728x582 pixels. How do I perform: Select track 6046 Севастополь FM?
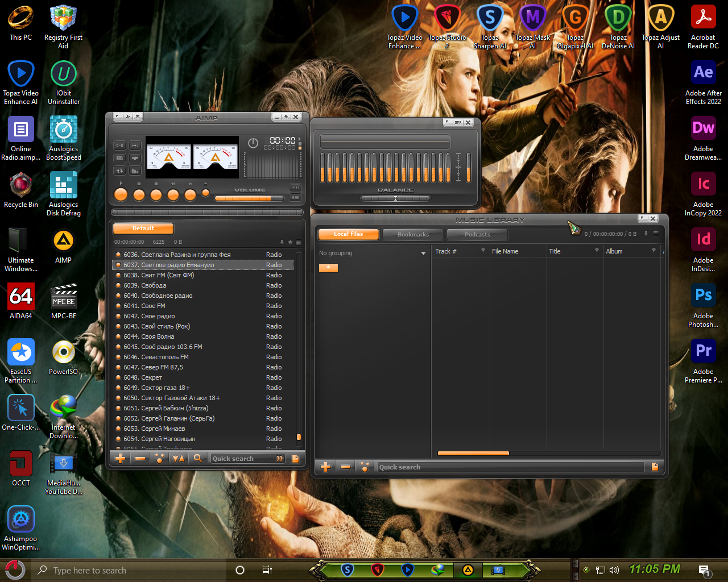[203, 357]
